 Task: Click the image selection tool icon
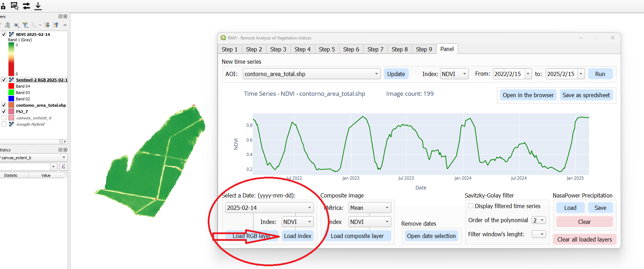(x=14, y=6)
